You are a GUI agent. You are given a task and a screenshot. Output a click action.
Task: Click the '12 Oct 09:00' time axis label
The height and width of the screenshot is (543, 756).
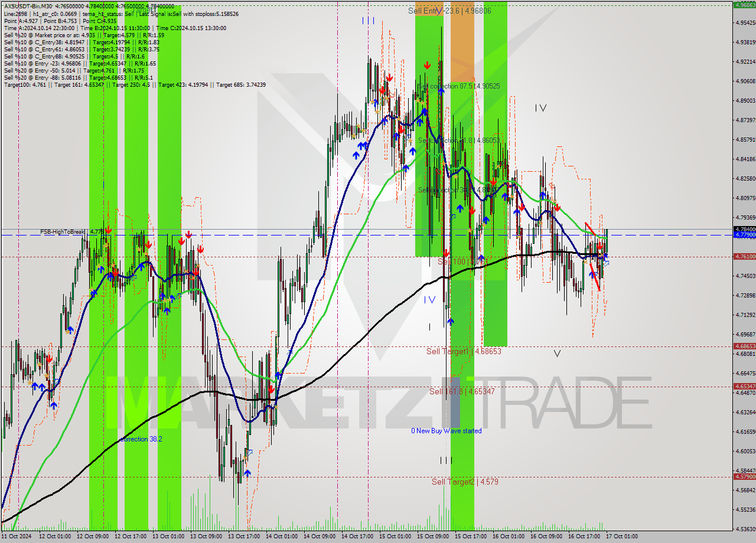point(92,537)
